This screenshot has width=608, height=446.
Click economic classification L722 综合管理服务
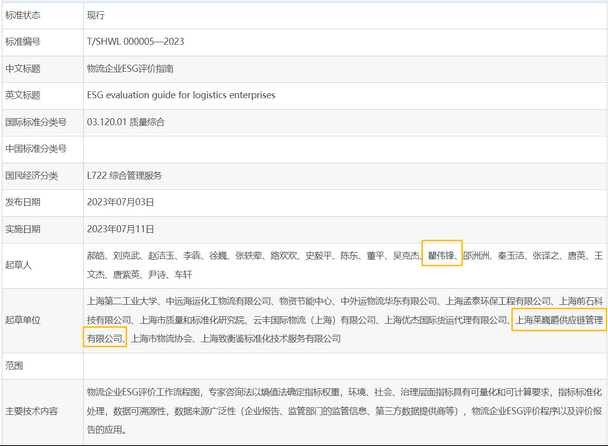[125, 175]
